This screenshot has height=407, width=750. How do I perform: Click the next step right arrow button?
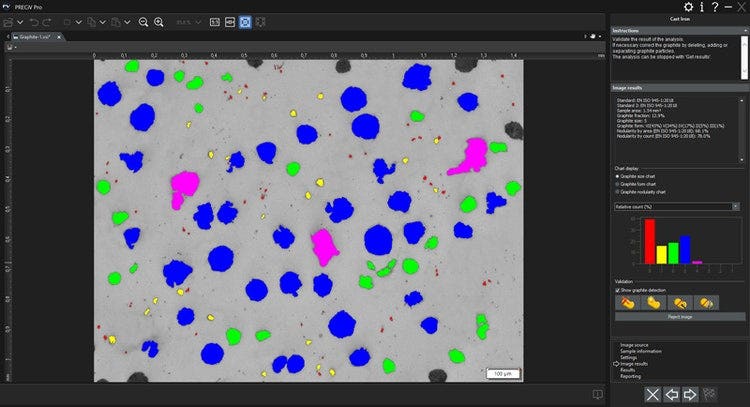pyautogui.click(x=689, y=394)
